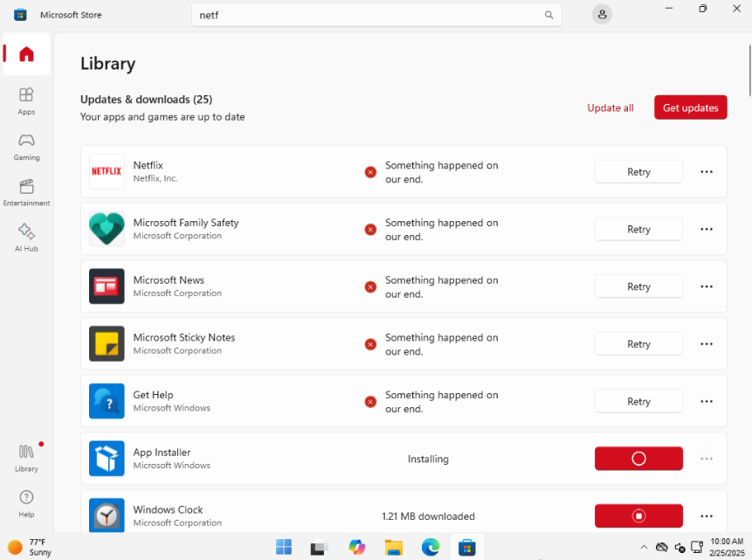Cancel the App Installer installation
The width and height of the screenshot is (752, 560).
point(638,459)
